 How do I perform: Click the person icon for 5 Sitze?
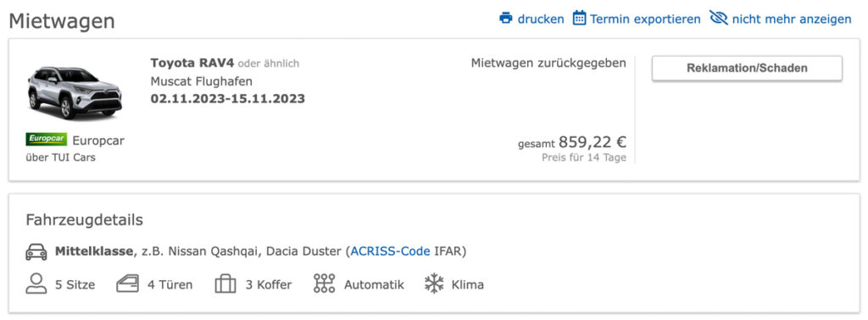[36, 284]
